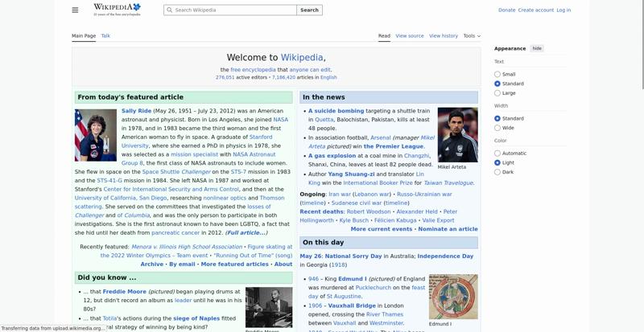The image size is (644, 332).
Task: Open the View history tab
Action: (444, 36)
